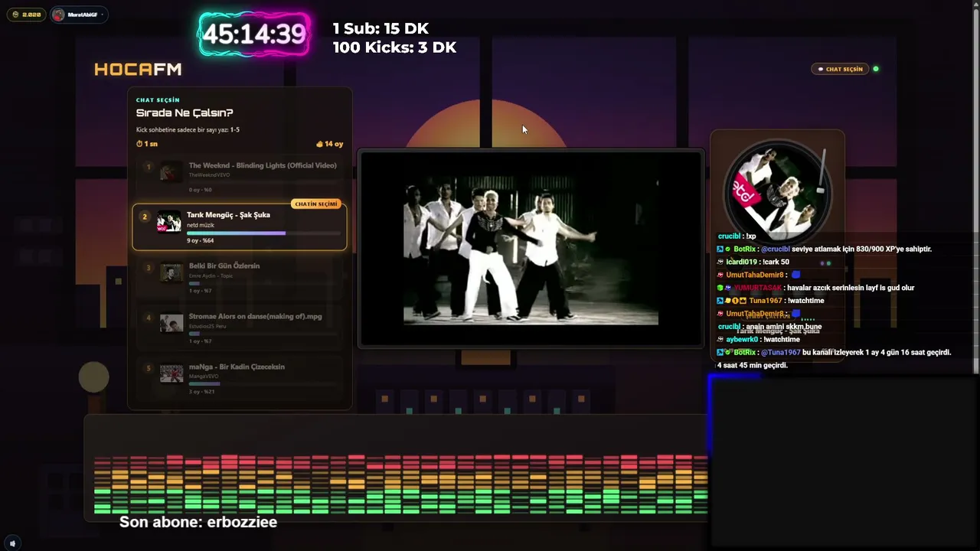Select the Belki Bir Gün Özlersin title
The height and width of the screenshot is (551, 980).
coord(224,266)
